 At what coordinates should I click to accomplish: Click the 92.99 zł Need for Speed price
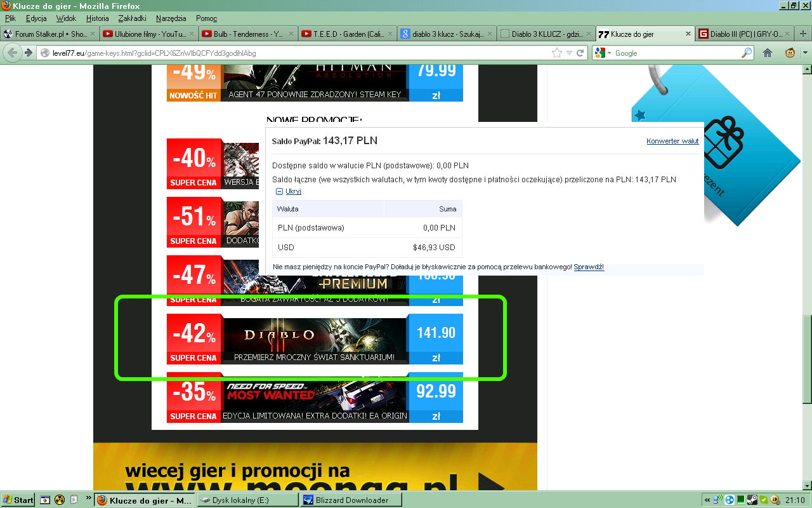(x=436, y=398)
